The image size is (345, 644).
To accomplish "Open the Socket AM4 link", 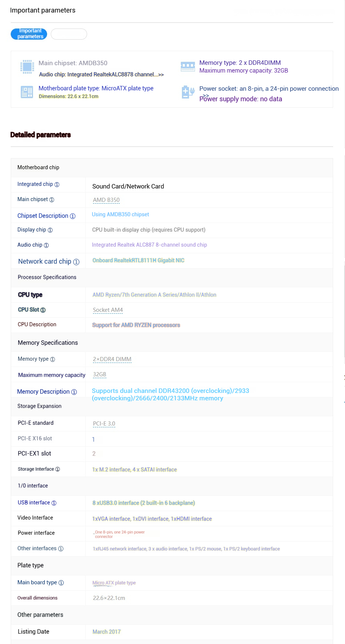I will (x=108, y=310).
